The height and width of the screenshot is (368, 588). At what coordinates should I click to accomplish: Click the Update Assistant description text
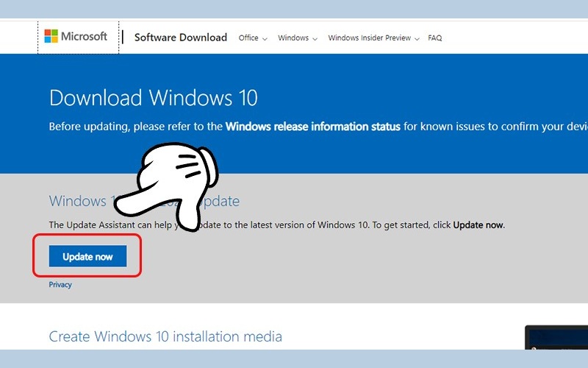pos(277,225)
